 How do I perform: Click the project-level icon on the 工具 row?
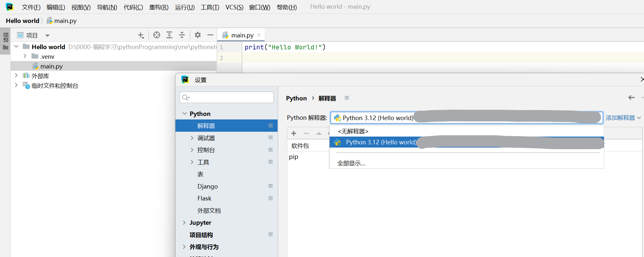coord(271,162)
